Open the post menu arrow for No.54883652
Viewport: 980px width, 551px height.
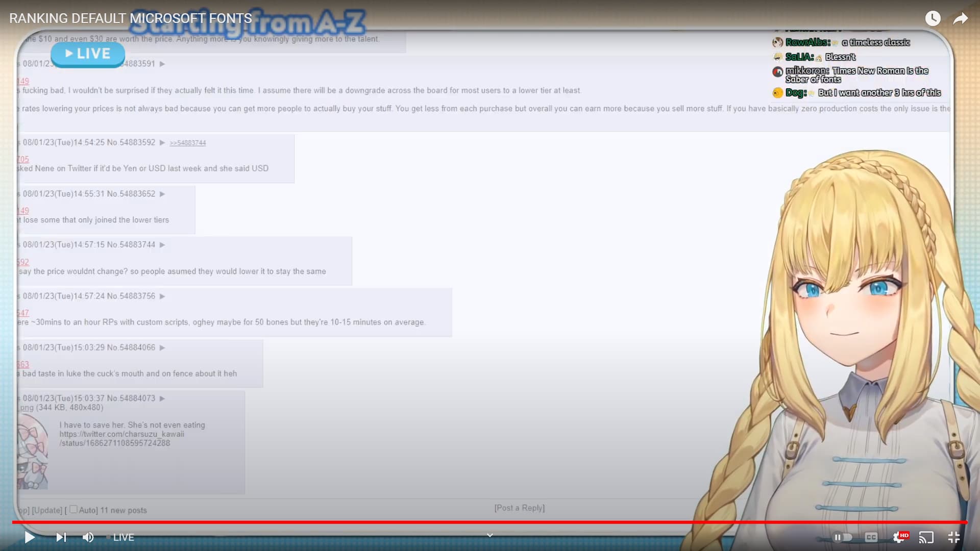click(x=162, y=194)
